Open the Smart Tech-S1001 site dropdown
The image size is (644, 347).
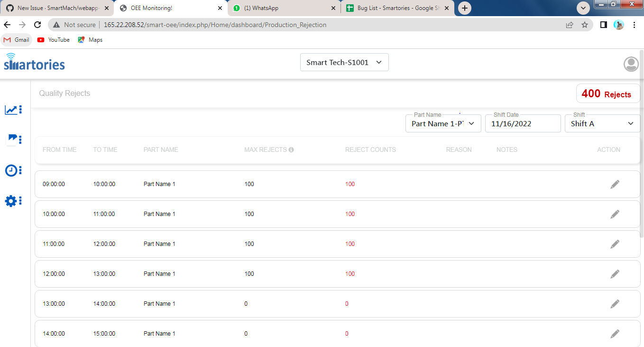(344, 62)
